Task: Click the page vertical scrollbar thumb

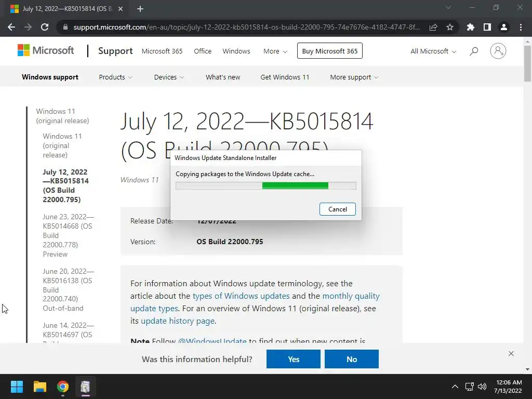Action: pyautogui.click(x=527, y=63)
